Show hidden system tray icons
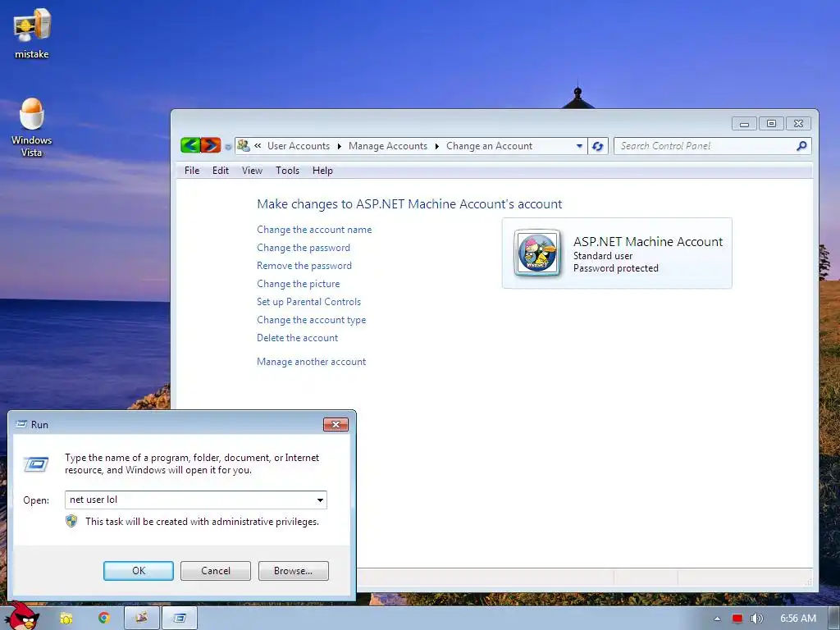This screenshot has width=840, height=630. [x=717, y=619]
